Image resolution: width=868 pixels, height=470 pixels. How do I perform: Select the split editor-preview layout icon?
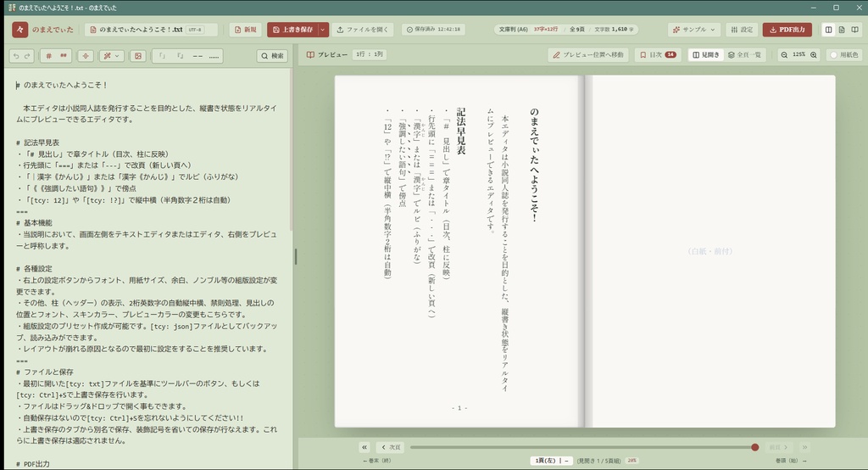coord(829,30)
